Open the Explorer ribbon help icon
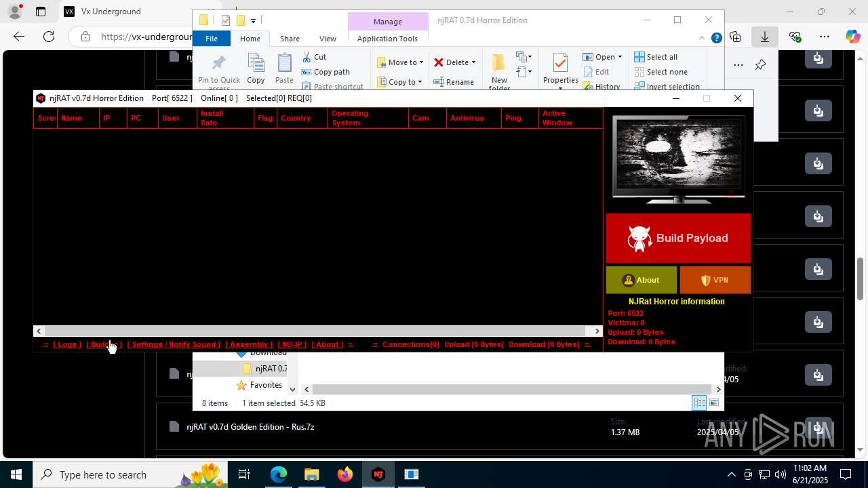 pyautogui.click(x=716, y=38)
